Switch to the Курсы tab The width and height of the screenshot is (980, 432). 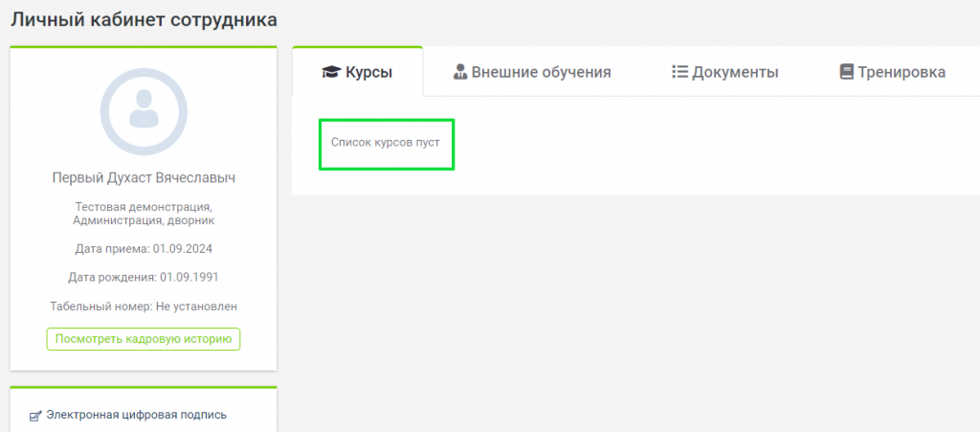358,72
